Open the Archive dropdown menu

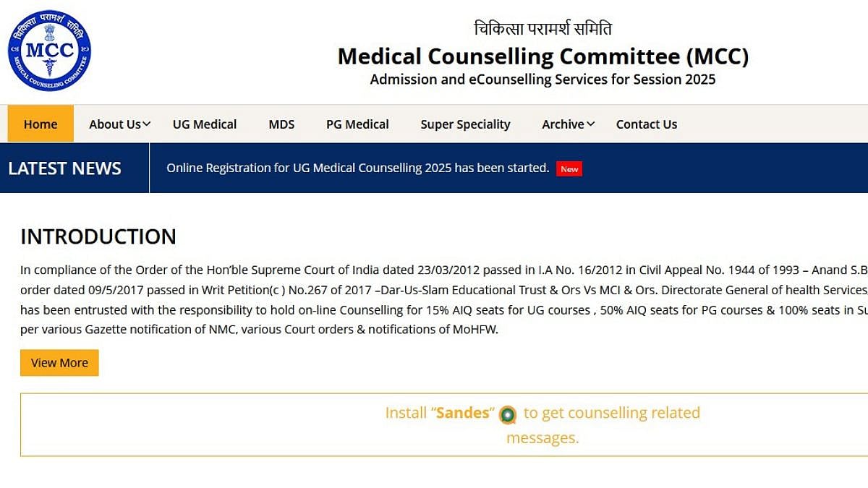coord(568,124)
